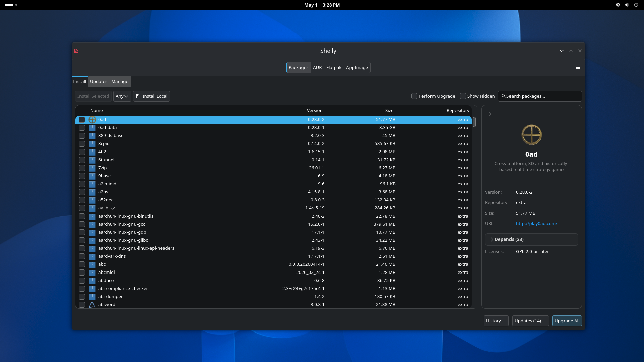Click the a52dec package icon

click(x=92, y=200)
